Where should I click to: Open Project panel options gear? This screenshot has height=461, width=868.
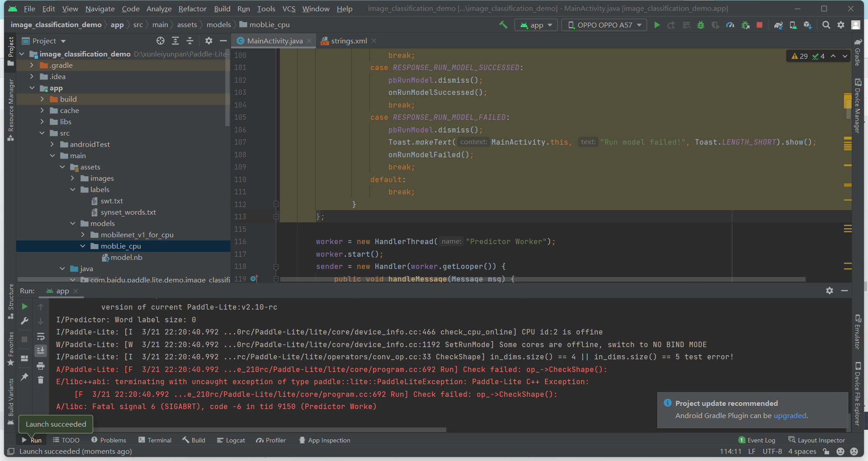[208, 41]
